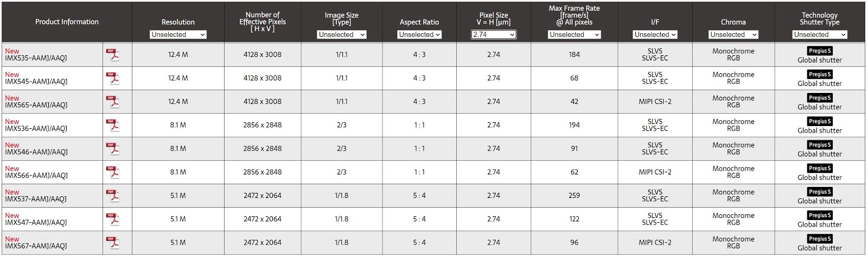This screenshot has height=256, width=868.
Task: Open the Technology Shutter Type dropdown
Action: 820,35
